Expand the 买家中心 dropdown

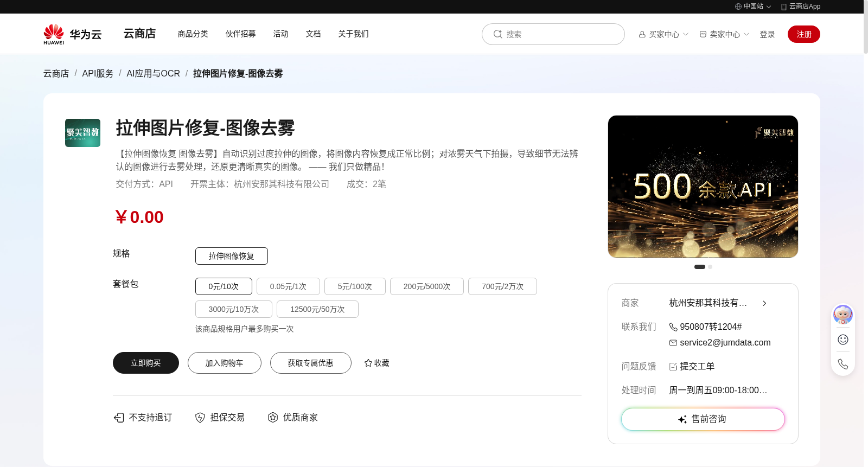tap(686, 34)
